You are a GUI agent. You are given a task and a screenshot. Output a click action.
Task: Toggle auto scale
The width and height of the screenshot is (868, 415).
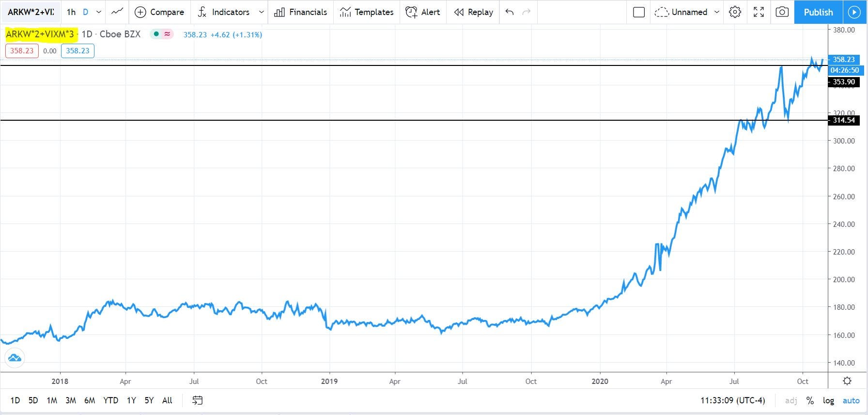pyautogui.click(x=851, y=400)
